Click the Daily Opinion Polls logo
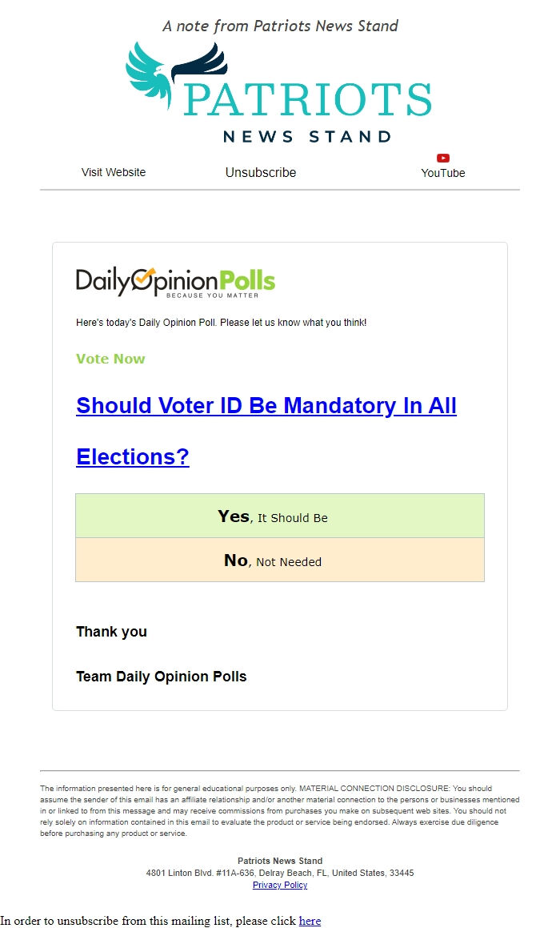Screen dimensions: 560x928 [x=174, y=282]
